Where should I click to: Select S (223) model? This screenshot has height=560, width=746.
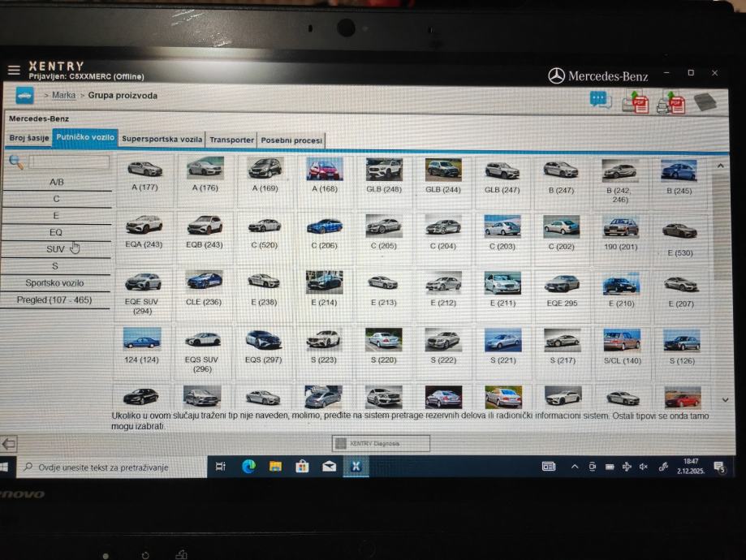click(x=324, y=348)
